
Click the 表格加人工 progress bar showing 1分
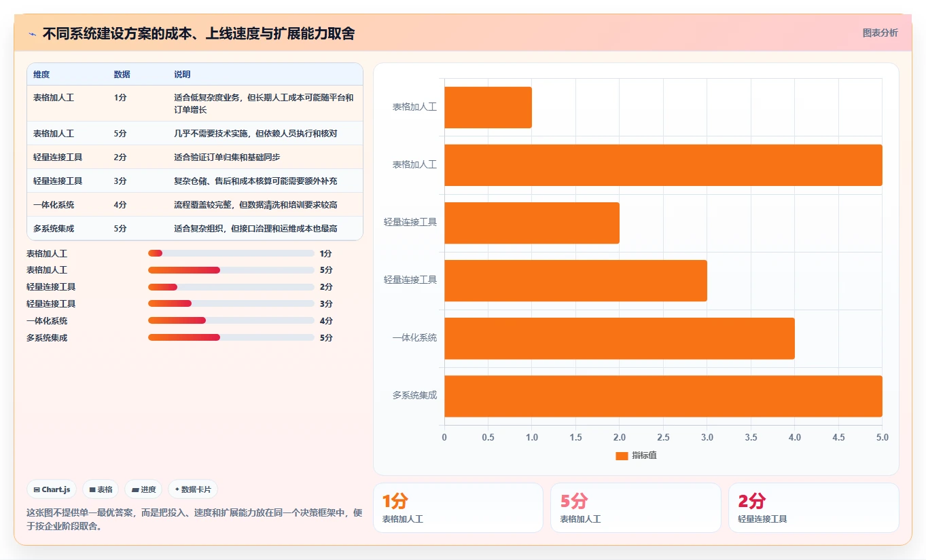[231, 253]
